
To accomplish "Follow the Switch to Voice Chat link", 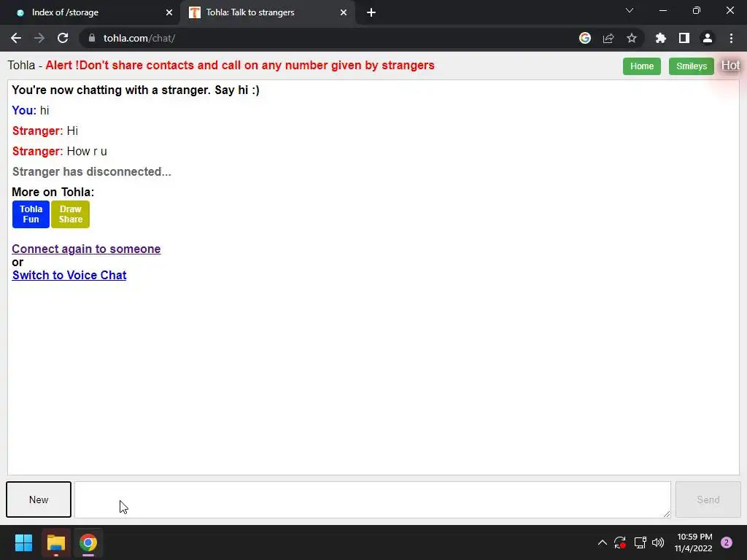I will 69,275.
